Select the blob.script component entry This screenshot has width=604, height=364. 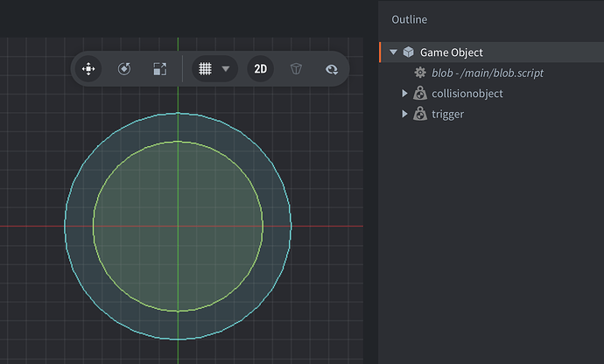[488, 73]
